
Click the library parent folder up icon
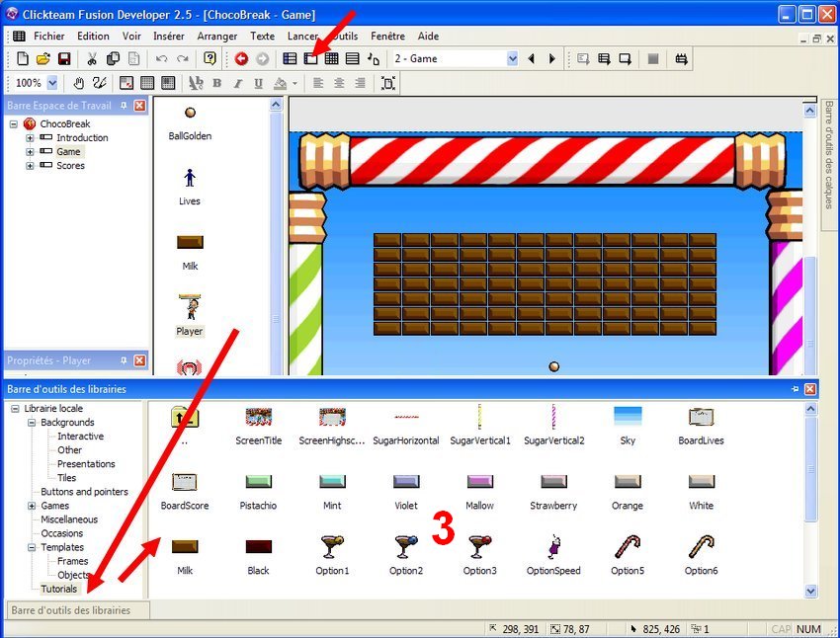point(185,418)
